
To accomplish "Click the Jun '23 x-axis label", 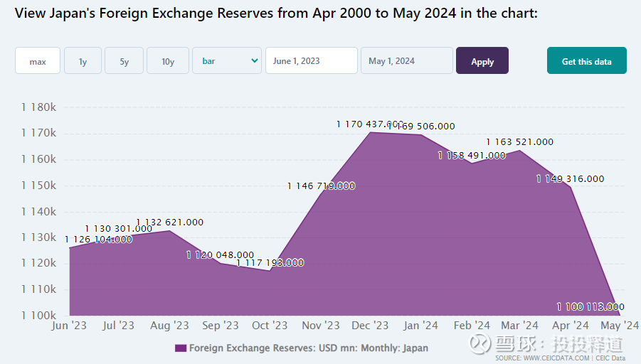I will 69,326.
